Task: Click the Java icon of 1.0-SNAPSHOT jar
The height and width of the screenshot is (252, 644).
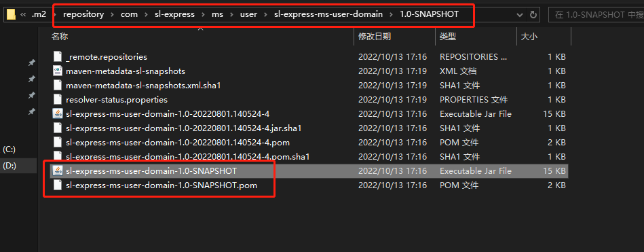Action: pyautogui.click(x=58, y=171)
